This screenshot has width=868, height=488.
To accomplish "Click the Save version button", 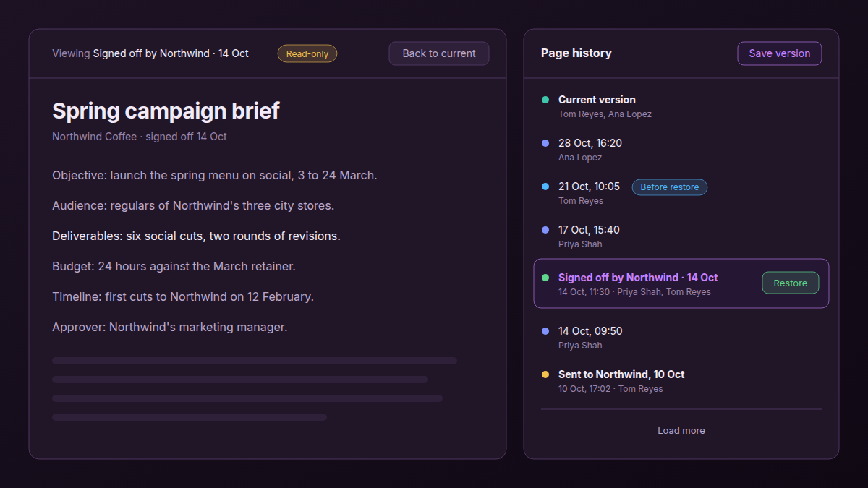I will tap(779, 53).
